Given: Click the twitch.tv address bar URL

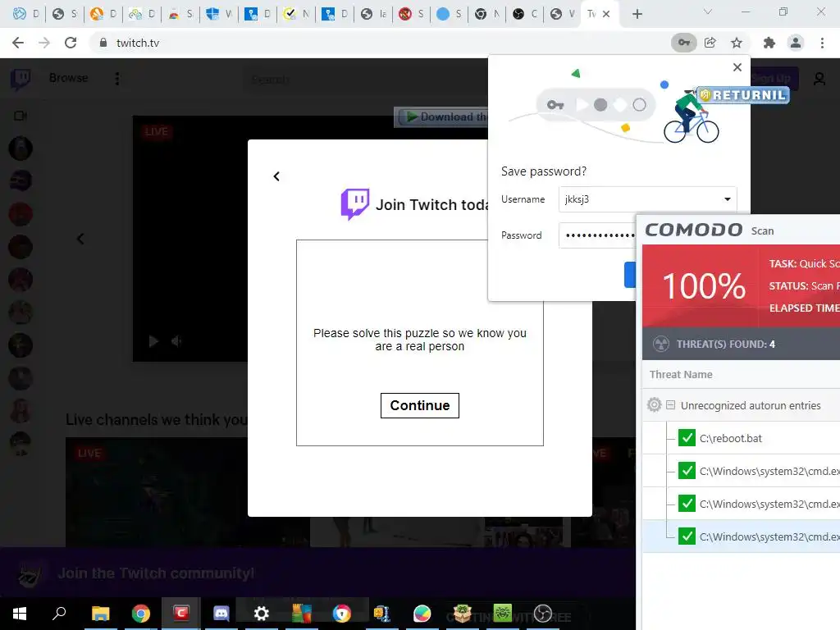Looking at the screenshot, I should pyautogui.click(x=138, y=43).
